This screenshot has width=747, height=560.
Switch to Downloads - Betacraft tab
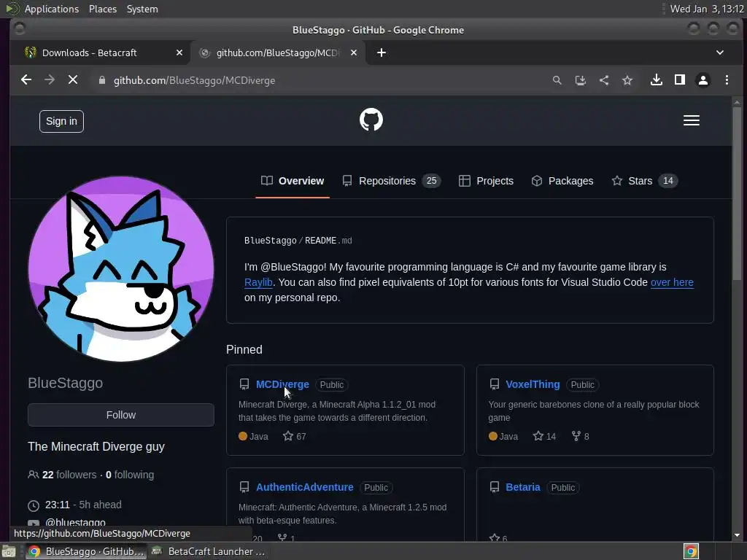point(90,52)
